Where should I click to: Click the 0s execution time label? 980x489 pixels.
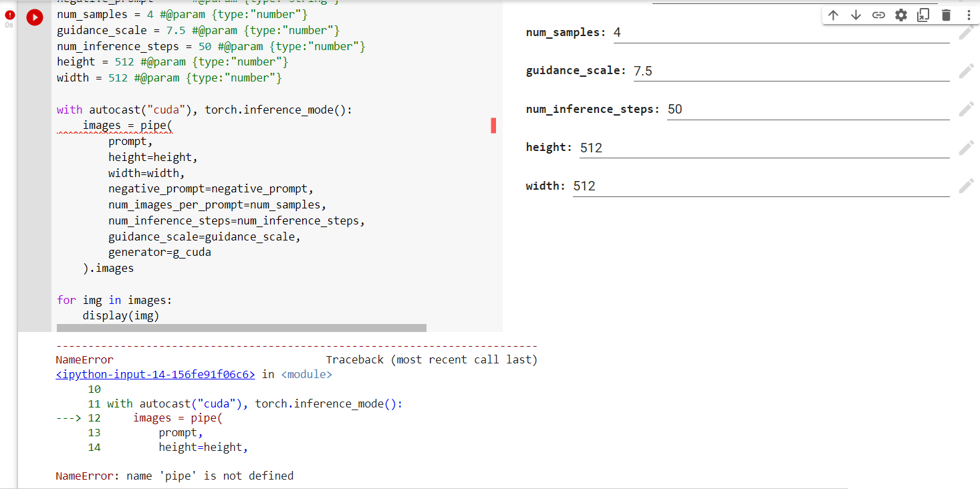tap(9, 23)
